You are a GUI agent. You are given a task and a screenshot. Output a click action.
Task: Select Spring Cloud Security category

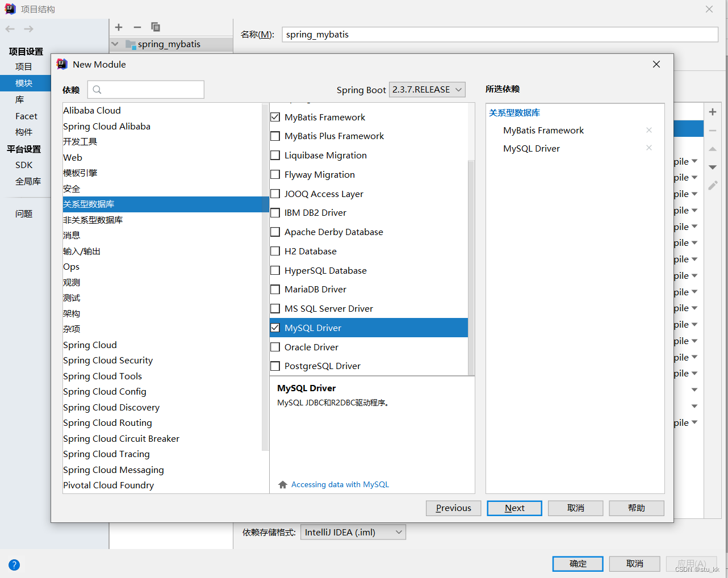[108, 360]
